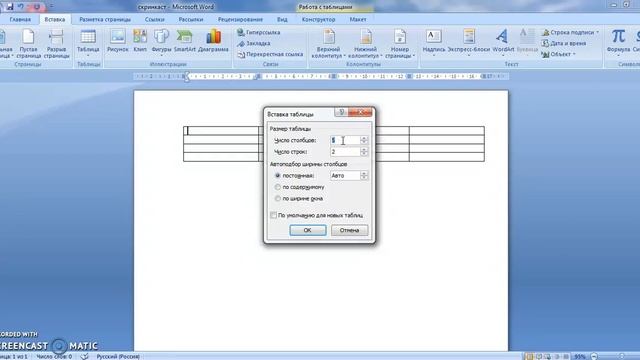
Task: Click the Русский (Россия) language indicator
Action: [118, 356]
